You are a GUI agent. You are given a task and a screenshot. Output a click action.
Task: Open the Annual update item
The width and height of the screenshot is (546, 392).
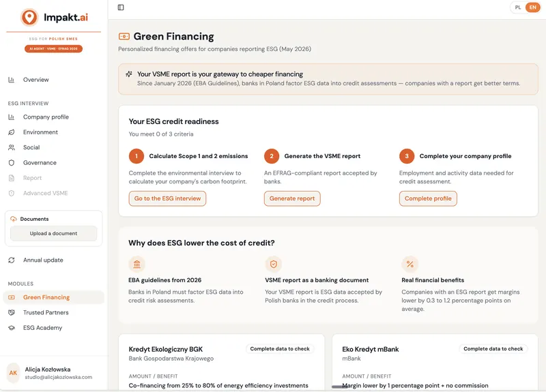(x=54, y=260)
